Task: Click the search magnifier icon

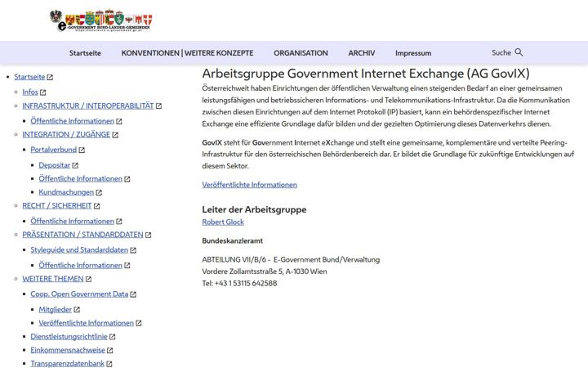Action: point(519,52)
